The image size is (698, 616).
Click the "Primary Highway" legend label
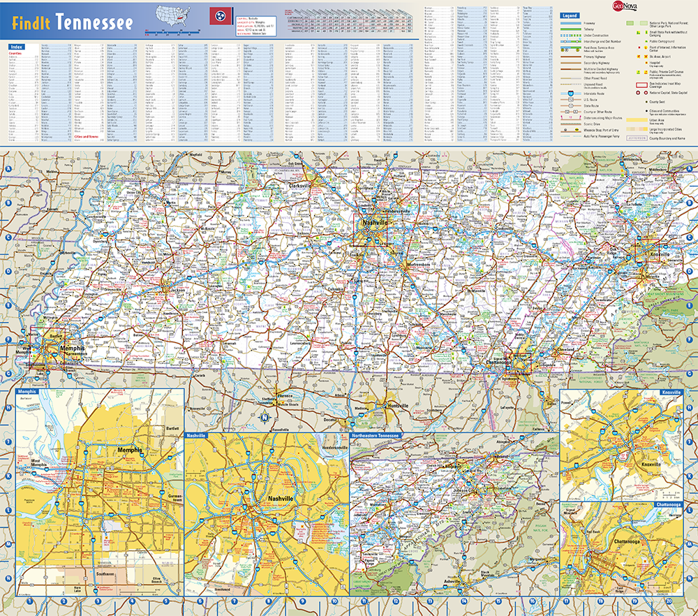tap(594, 57)
